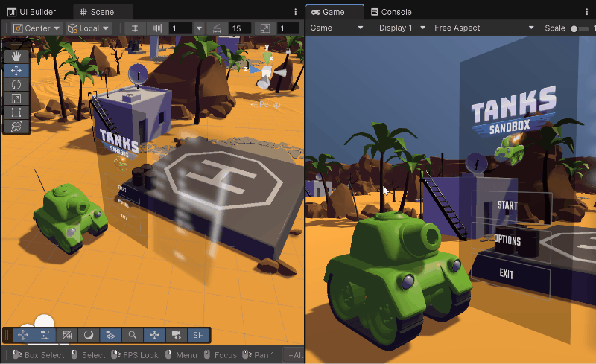
Task: Select the Rect transform tool
Action: (16, 112)
